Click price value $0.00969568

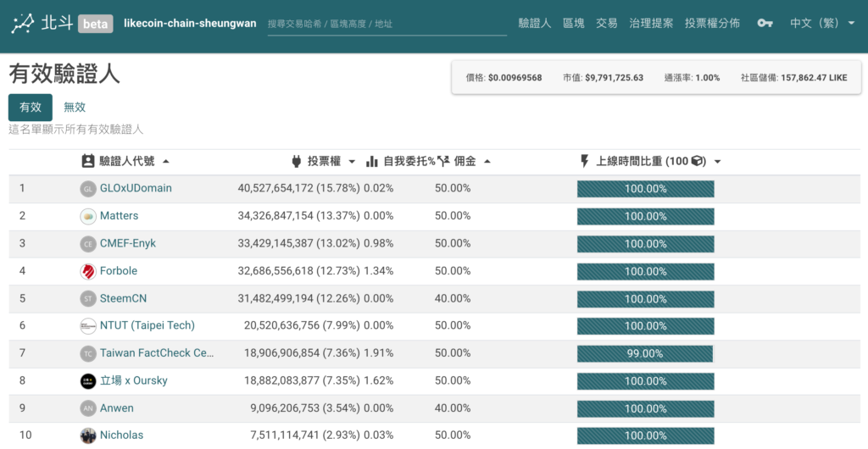[x=515, y=77]
